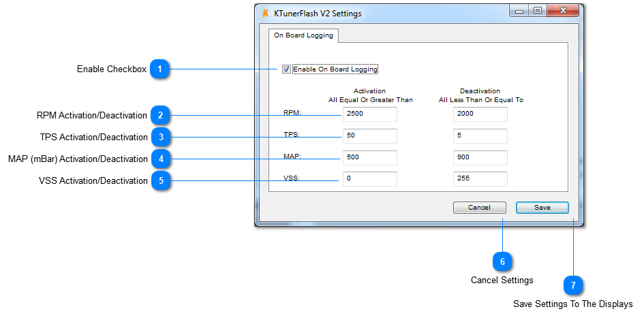This screenshot has width=644, height=320.
Task: Click the 'MAP:' row label
Action: pyautogui.click(x=292, y=156)
